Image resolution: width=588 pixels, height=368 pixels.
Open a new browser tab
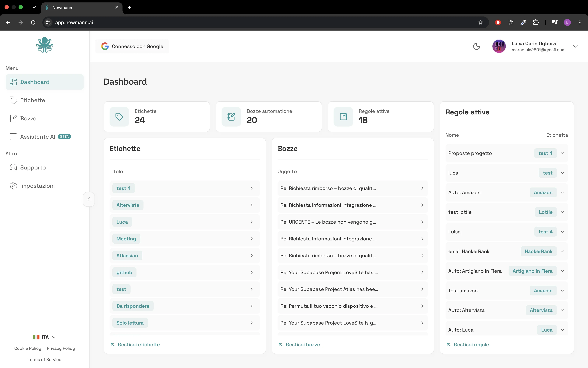pos(129,8)
